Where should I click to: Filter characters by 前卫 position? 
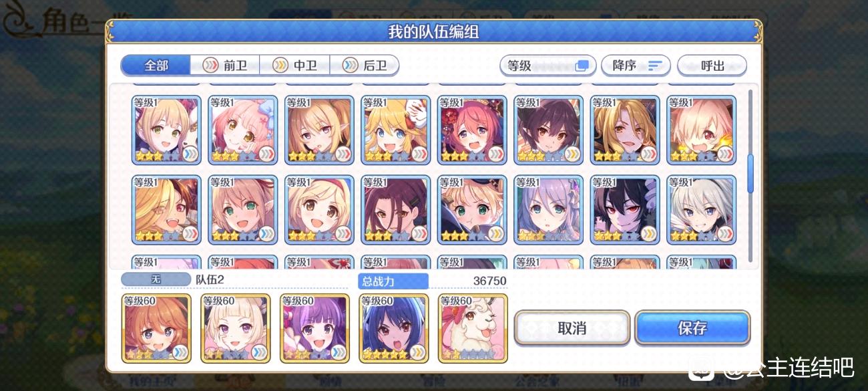tap(225, 66)
